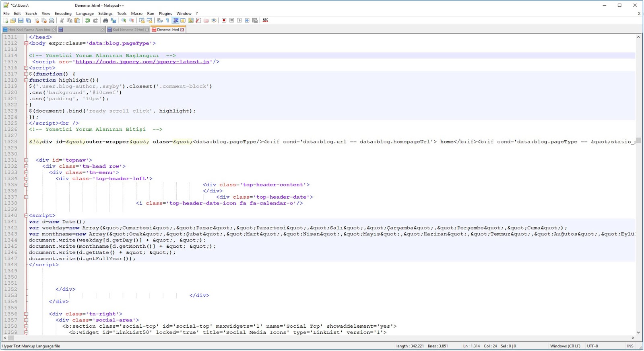Start macro recording with the red dot
The width and height of the screenshot is (644, 351).
coord(224,21)
